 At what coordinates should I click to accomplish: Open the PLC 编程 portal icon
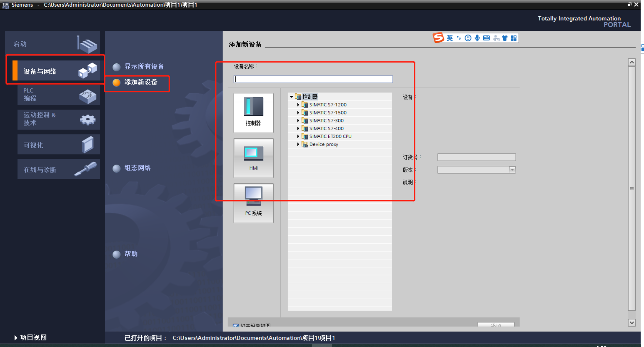tap(88, 96)
